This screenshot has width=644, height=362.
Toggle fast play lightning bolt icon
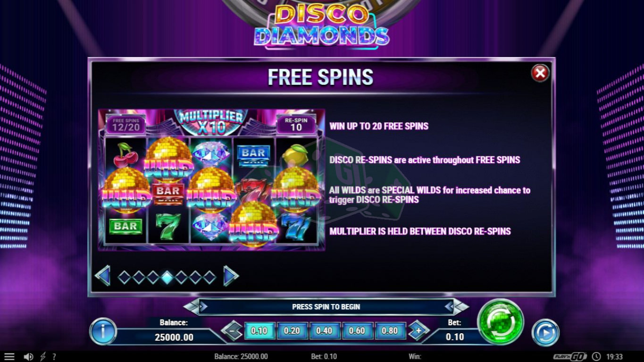tap(43, 357)
